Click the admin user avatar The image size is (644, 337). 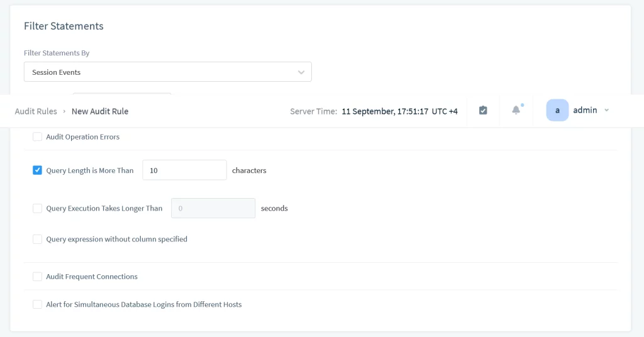(557, 110)
